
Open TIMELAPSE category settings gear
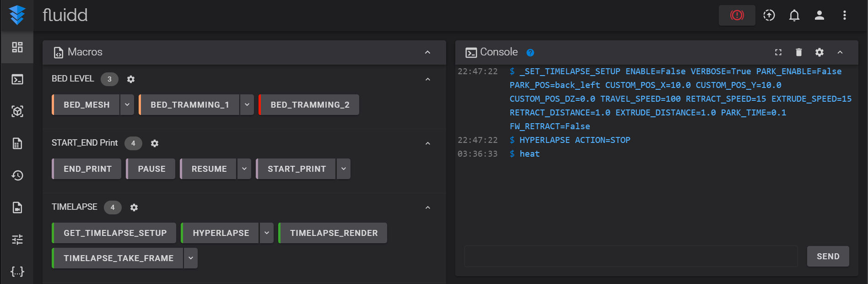(x=134, y=208)
